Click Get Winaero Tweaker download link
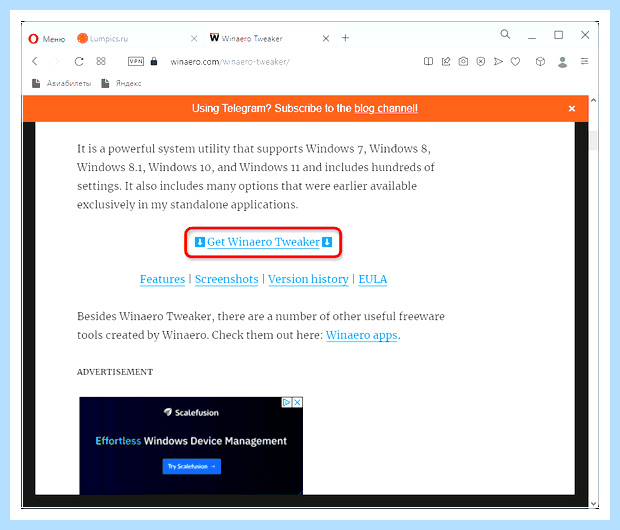 click(263, 242)
